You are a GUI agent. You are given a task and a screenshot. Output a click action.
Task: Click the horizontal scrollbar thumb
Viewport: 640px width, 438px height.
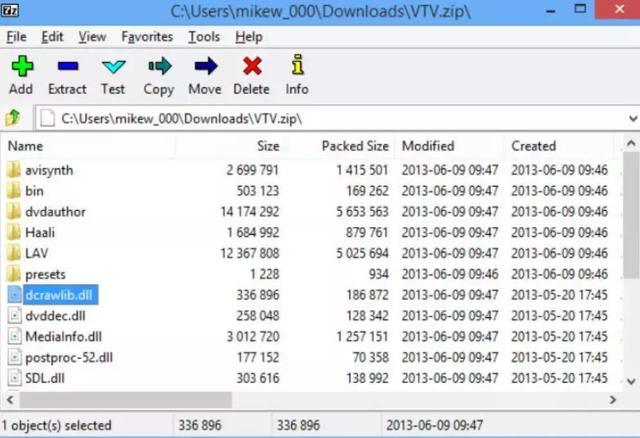[x=126, y=399]
